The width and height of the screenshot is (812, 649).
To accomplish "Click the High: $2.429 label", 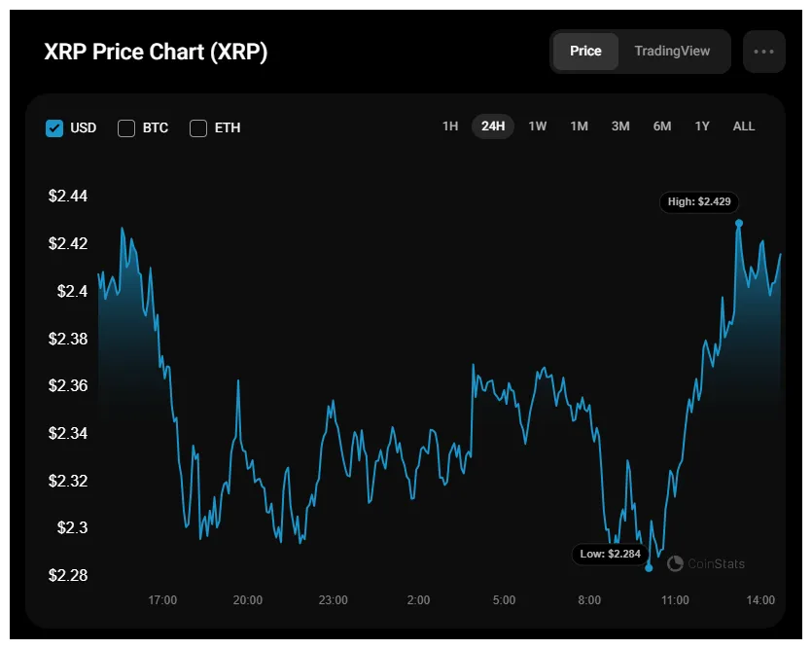I will pos(699,202).
